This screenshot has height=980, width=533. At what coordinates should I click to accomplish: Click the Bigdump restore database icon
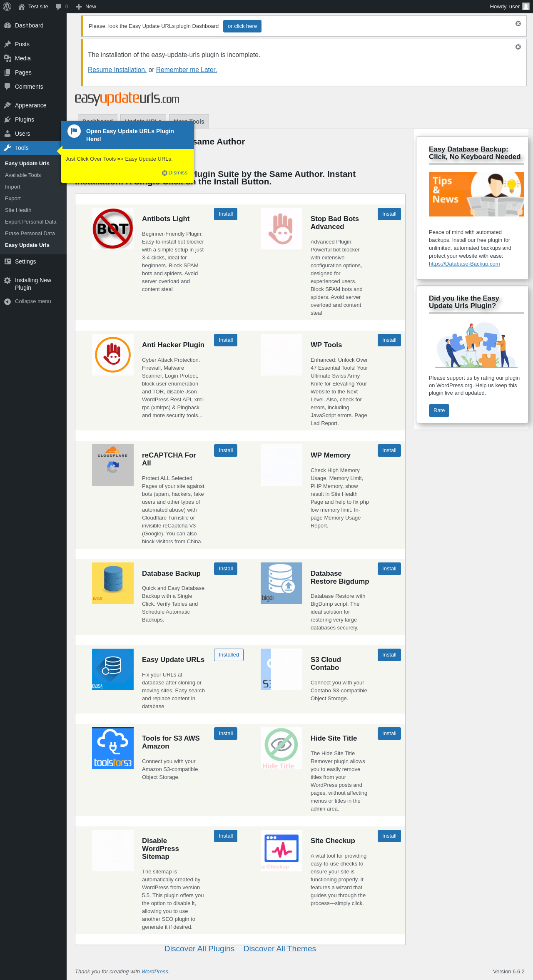(281, 583)
